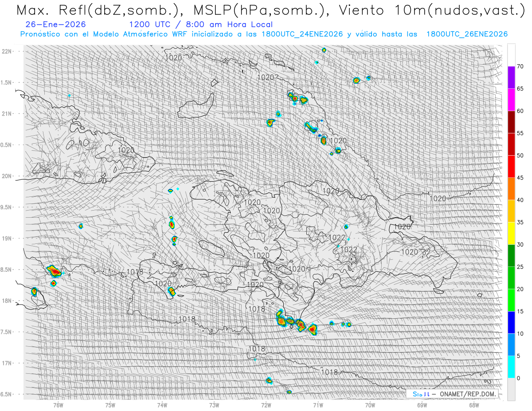Click the '22N' latitude label

pyautogui.click(x=7, y=51)
